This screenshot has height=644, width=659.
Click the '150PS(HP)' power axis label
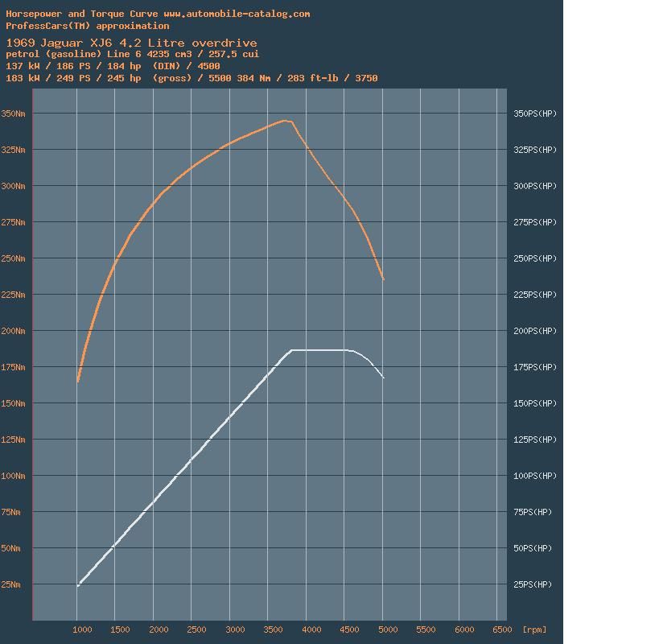pyautogui.click(x=535, y=403)
